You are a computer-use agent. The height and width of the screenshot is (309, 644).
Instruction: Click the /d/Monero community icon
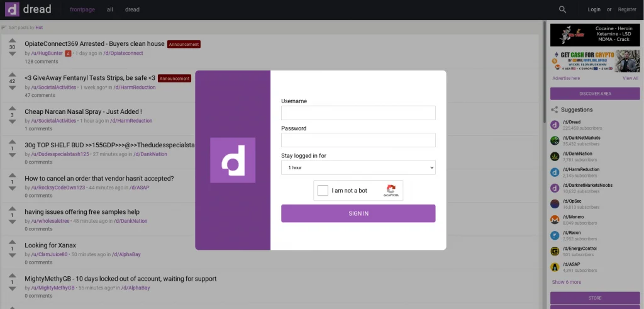(x=555, y=220)
